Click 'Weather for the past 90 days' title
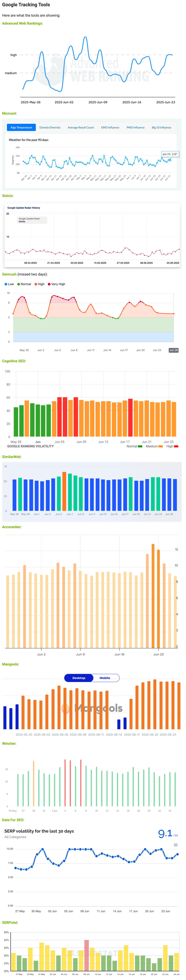 pyautogui.click(x=29, y=140)
